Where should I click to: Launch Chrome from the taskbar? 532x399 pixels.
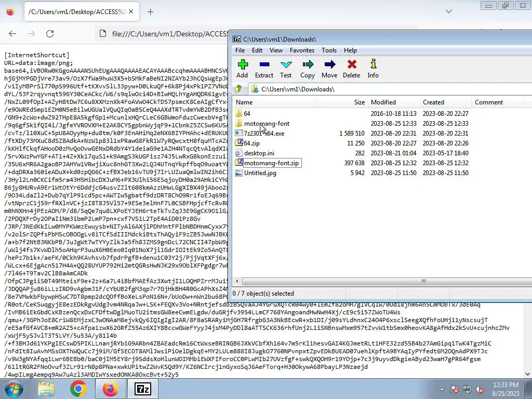pos(78,389)
